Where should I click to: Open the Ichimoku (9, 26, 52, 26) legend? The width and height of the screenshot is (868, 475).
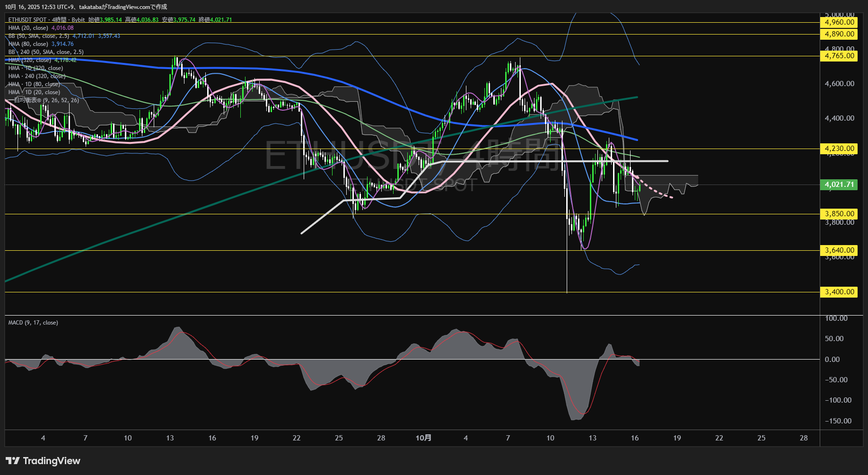pos(46,100)
